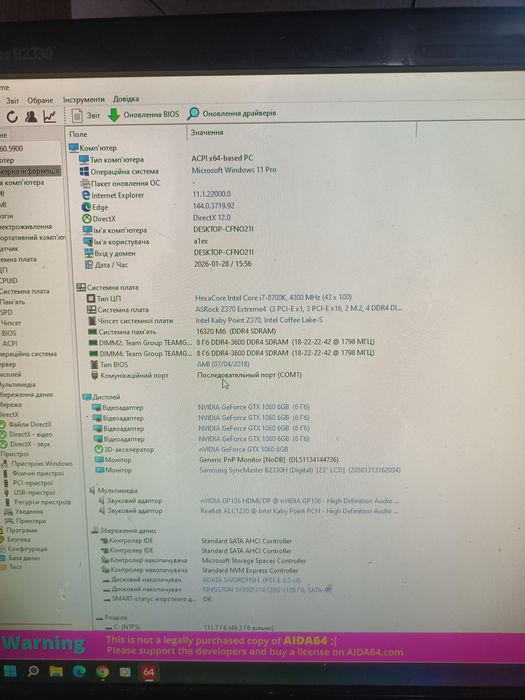This screenshot has height=700, width=525.
Task: Select the Тип BIOS row icon
Action: click(94, 365)
